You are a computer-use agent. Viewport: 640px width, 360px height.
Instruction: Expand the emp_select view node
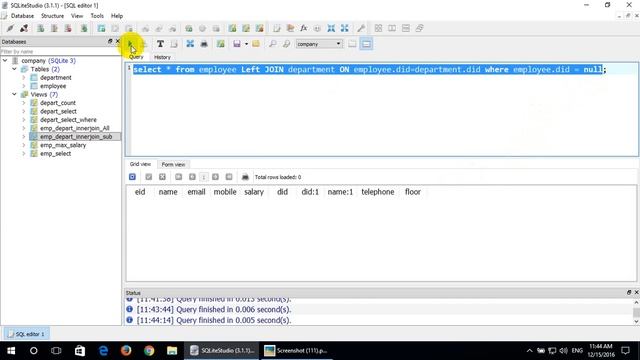(24, 153)
